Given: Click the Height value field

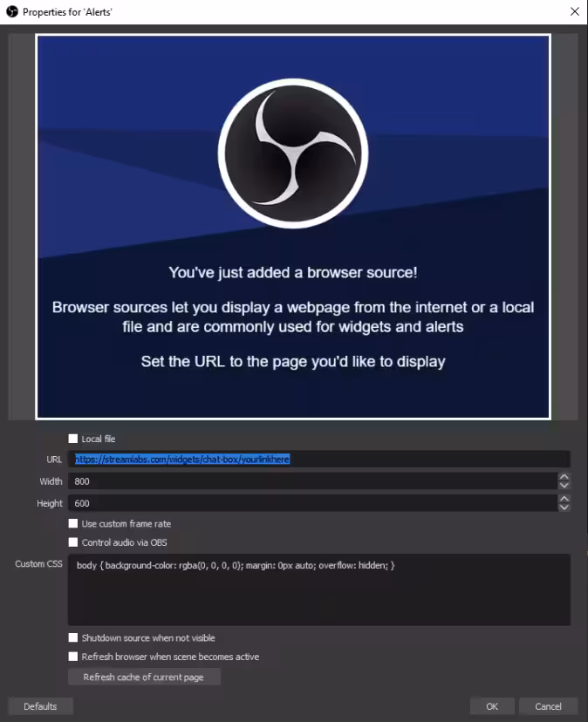Looking at the screenshot, I should click(x=312, y=503).
